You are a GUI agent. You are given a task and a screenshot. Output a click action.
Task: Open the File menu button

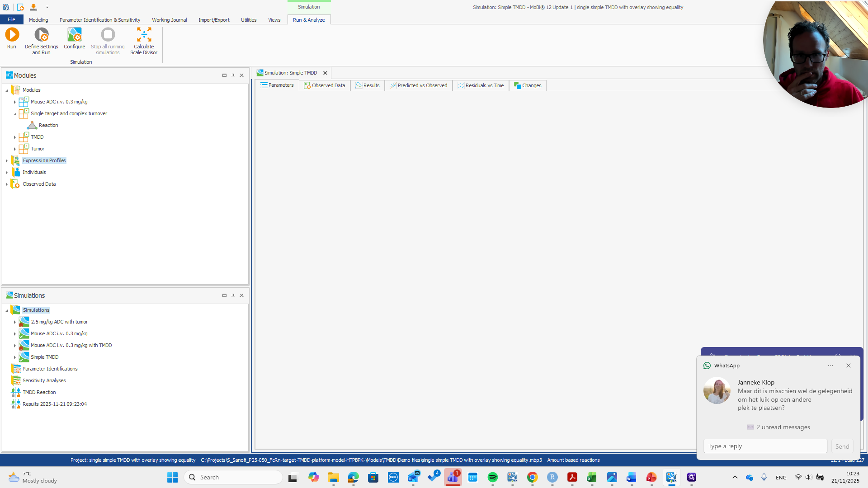click(x=11, y=20)
